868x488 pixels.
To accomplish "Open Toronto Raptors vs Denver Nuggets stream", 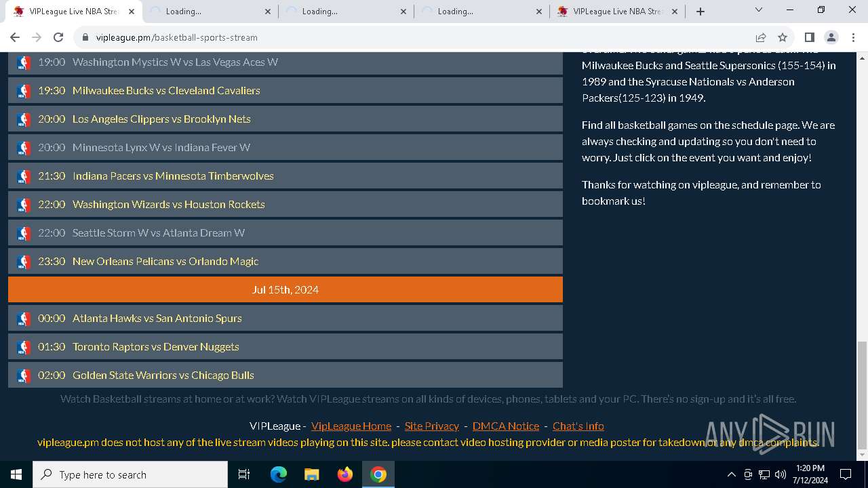I will (156, 347).
